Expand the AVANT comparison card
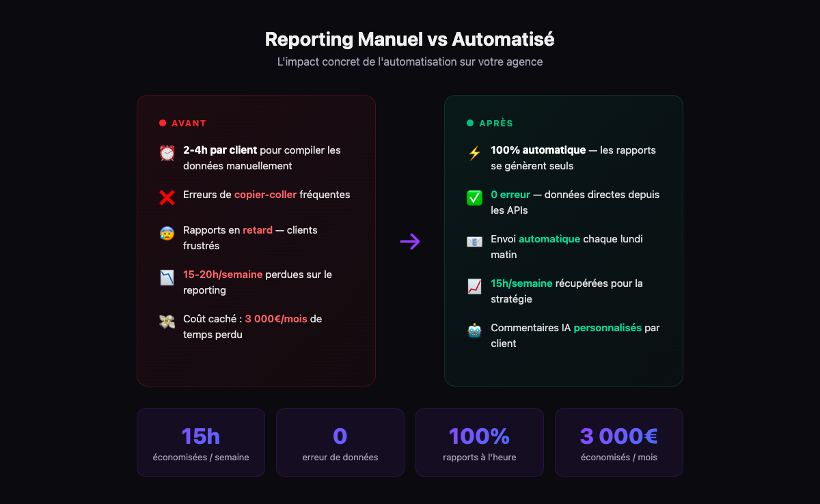Screen dimensions: 820x504 [x=256, y=240]
